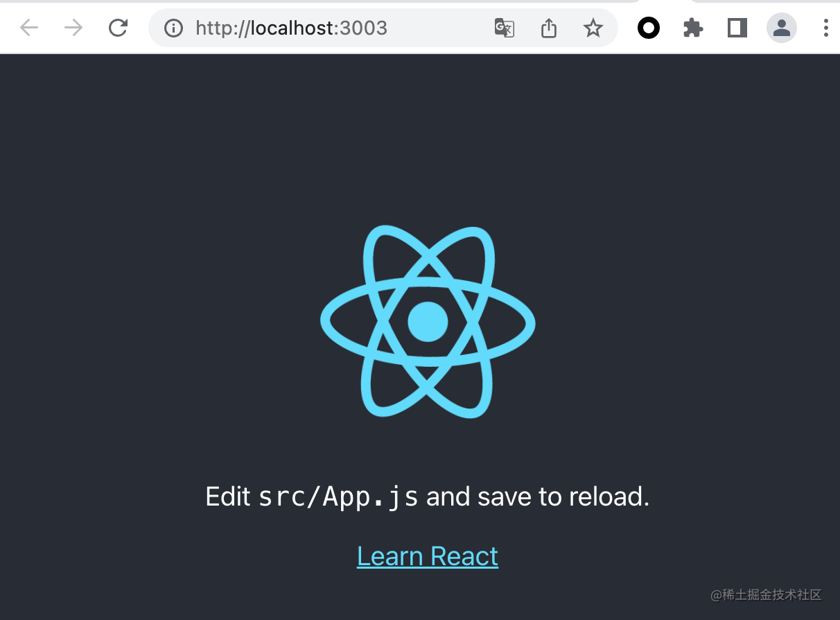Open the Learn React link

click(428, 556)
